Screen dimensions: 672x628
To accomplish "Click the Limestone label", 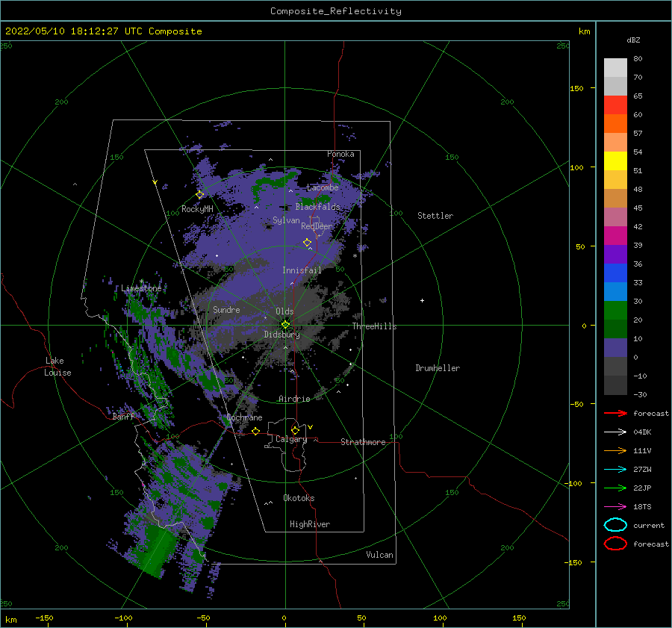I will click(141, 288).
